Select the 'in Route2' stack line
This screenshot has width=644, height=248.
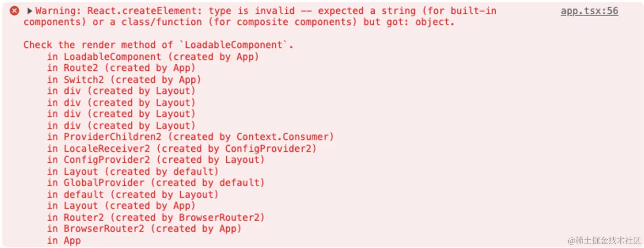[x=121, y=68]
